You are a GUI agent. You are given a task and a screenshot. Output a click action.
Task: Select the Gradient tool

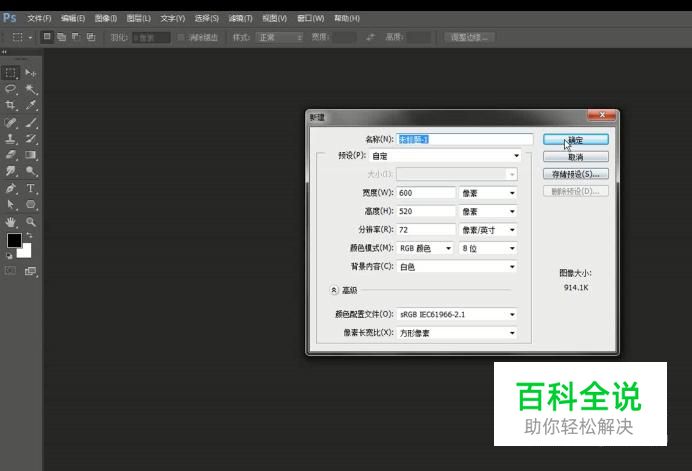click(x=30, y=155)
